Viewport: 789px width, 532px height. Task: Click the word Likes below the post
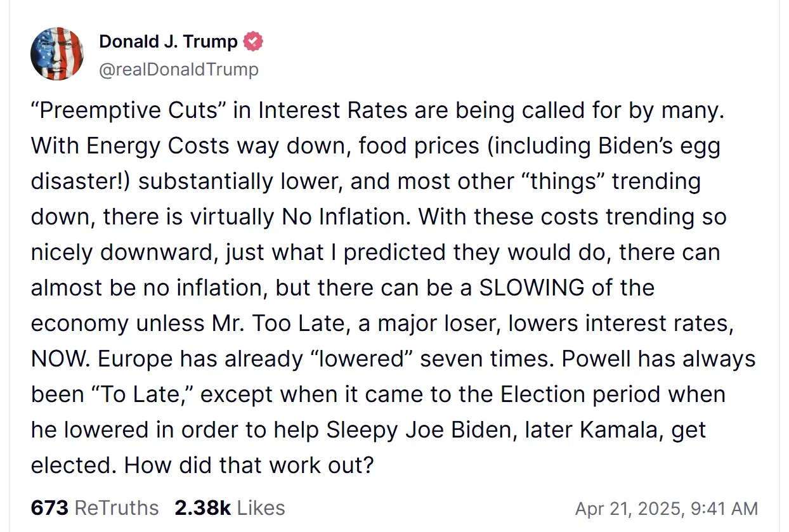click(261, 508)
